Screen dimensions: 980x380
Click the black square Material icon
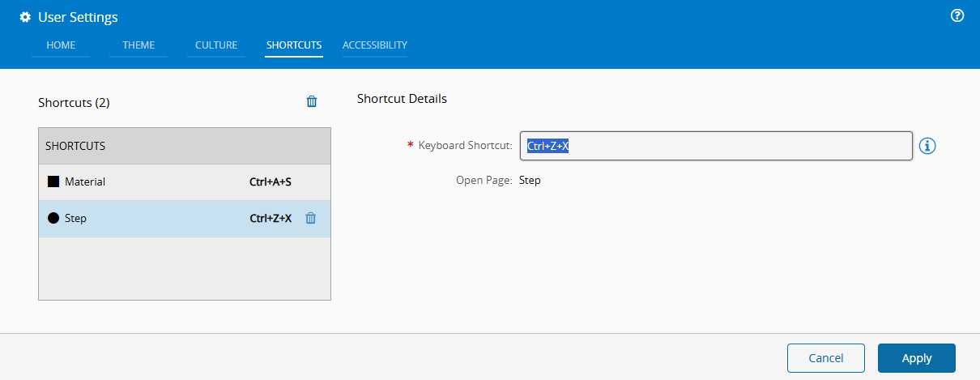(x=53, y=181)
